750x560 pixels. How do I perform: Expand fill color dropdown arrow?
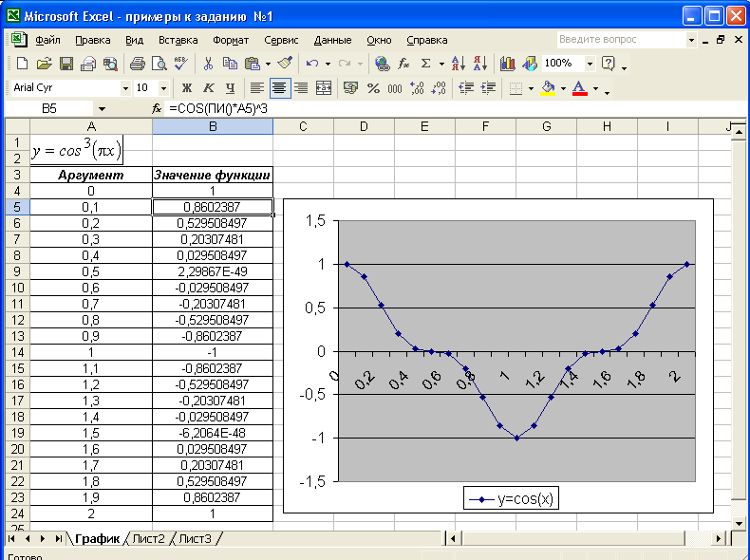coord(563,88)
